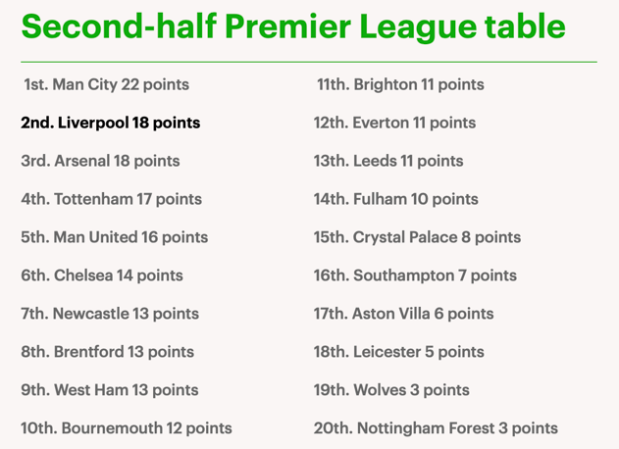Viewport: 619px width, 449px height.
Task: Select Man United 16 points entry
Action: tap(114, 237)
